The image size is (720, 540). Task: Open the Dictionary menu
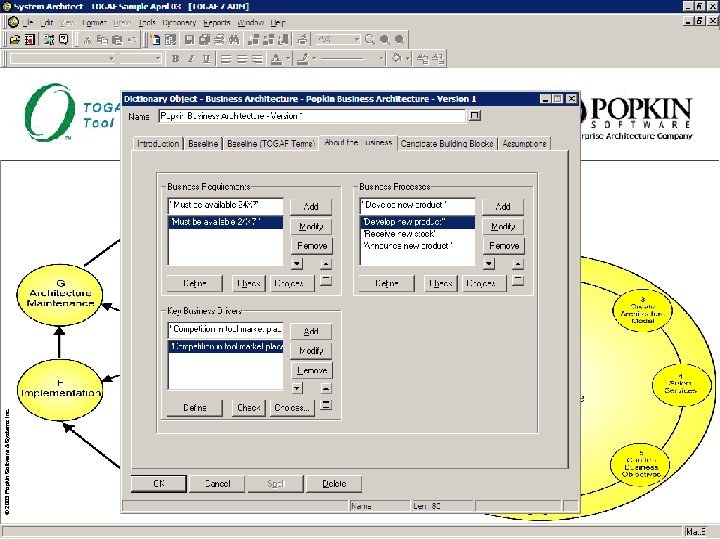(179, 22)
